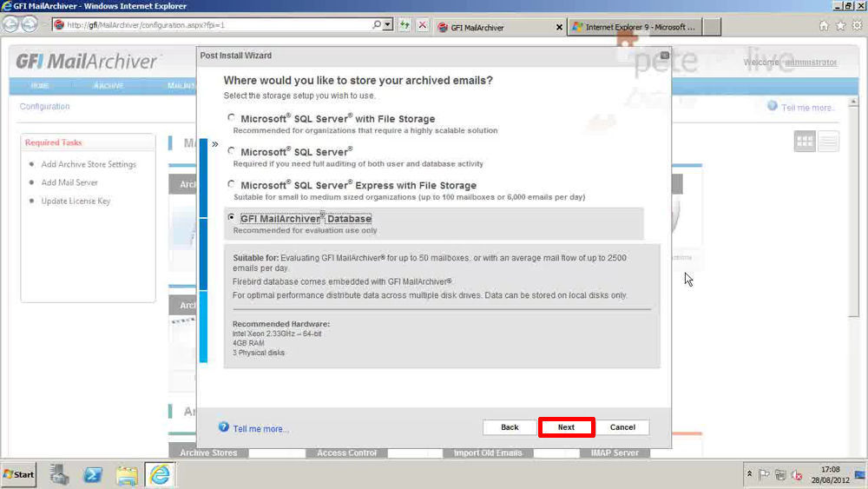Select SQL Server Express with File Storage

click(x=231, y=184)
